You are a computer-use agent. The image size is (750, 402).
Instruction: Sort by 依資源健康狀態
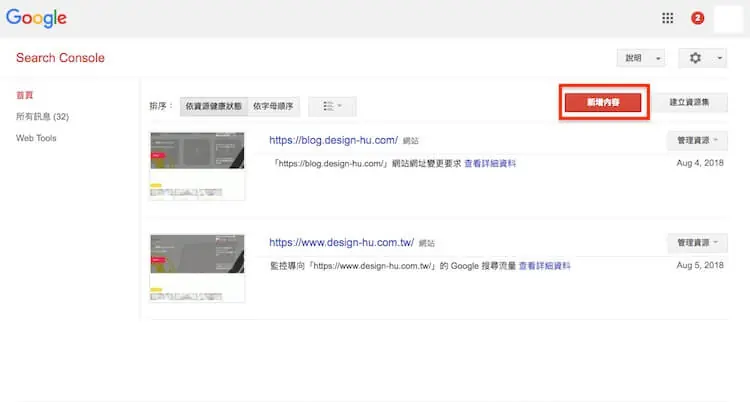pos(213,106)
